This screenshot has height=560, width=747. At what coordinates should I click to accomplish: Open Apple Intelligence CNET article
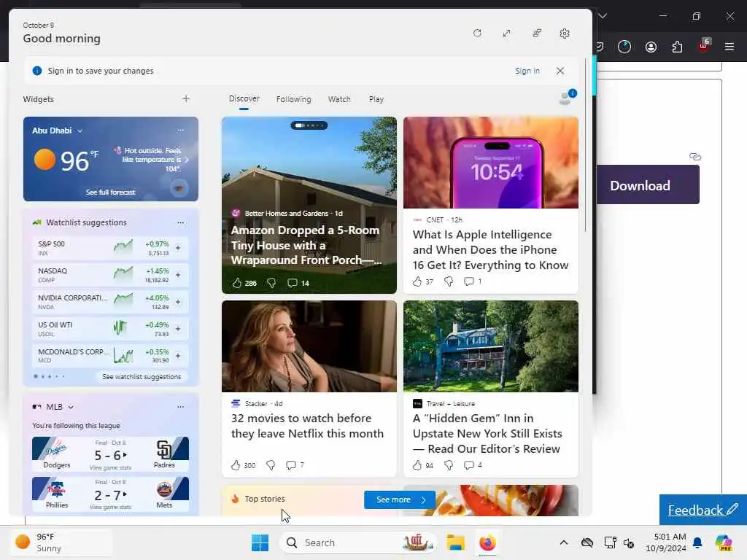tap(490, 249)
